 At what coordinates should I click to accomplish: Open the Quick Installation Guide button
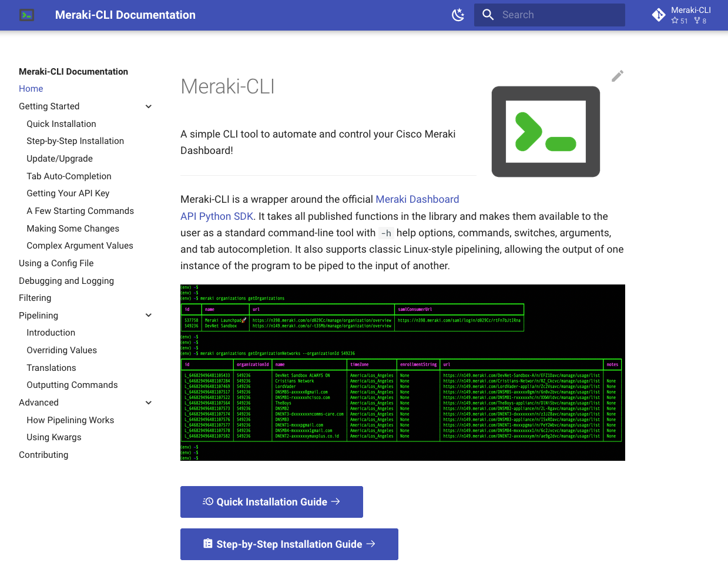click(271, 502)
